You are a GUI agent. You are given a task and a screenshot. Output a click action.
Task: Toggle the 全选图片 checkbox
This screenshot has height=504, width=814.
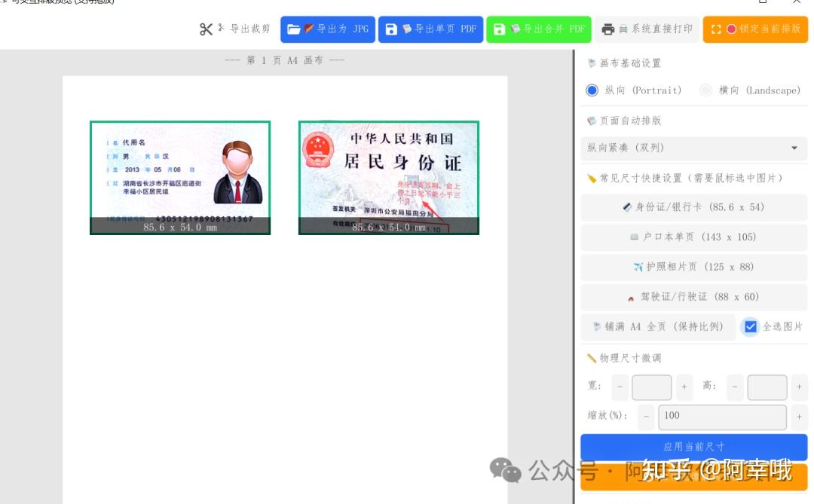(x=750, y=326)
